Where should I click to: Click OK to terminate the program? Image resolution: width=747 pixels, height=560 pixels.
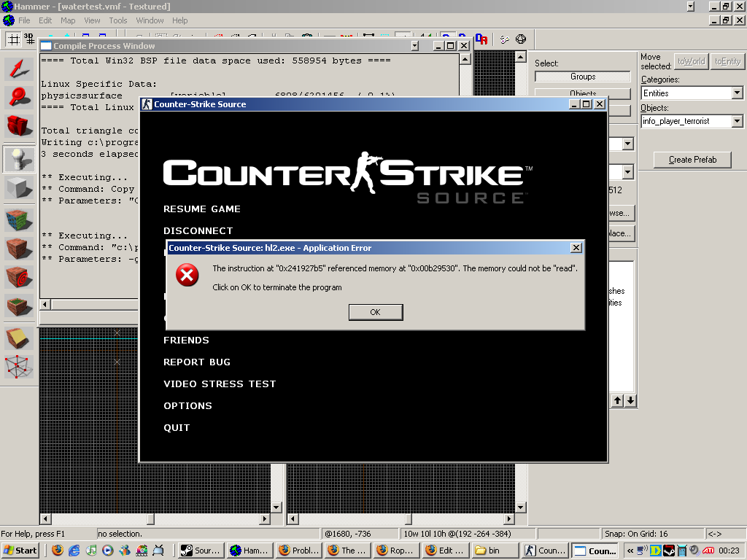coord(376,312)
